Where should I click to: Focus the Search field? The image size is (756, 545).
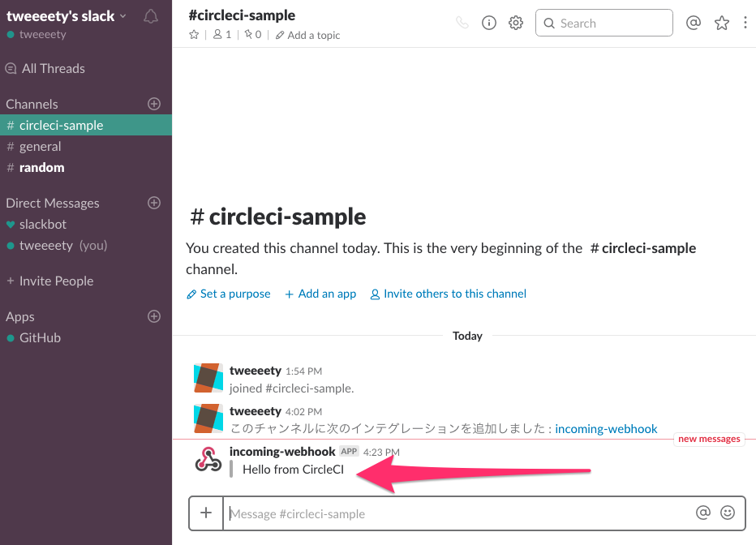604,23
